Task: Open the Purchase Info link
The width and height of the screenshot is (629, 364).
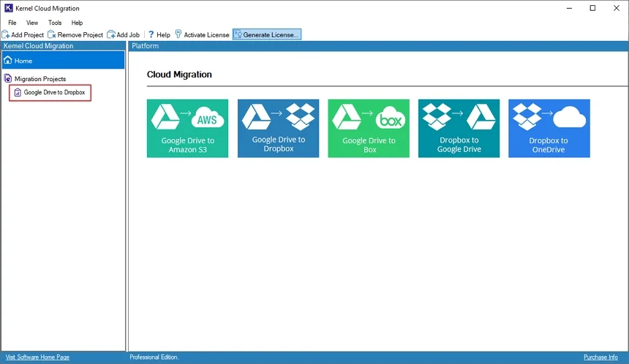Action: (x=600, y=357)
